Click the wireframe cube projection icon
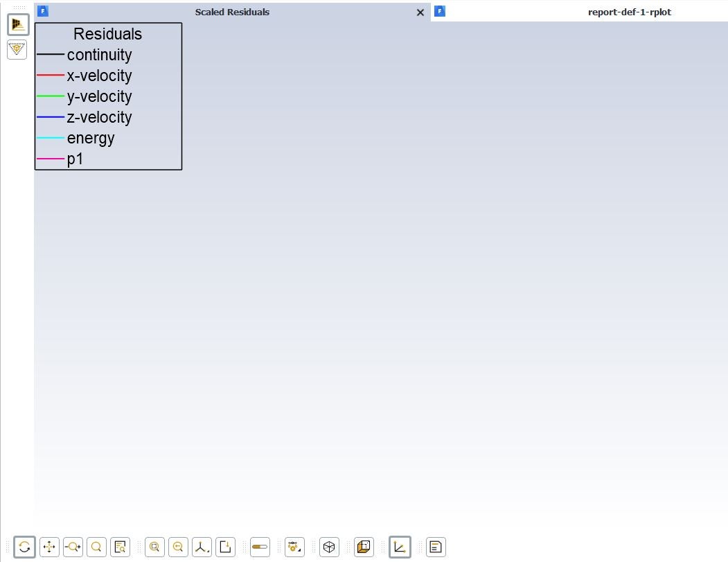Image resolution: width=728 pixels, height=562 pixels. coord(329,547)
